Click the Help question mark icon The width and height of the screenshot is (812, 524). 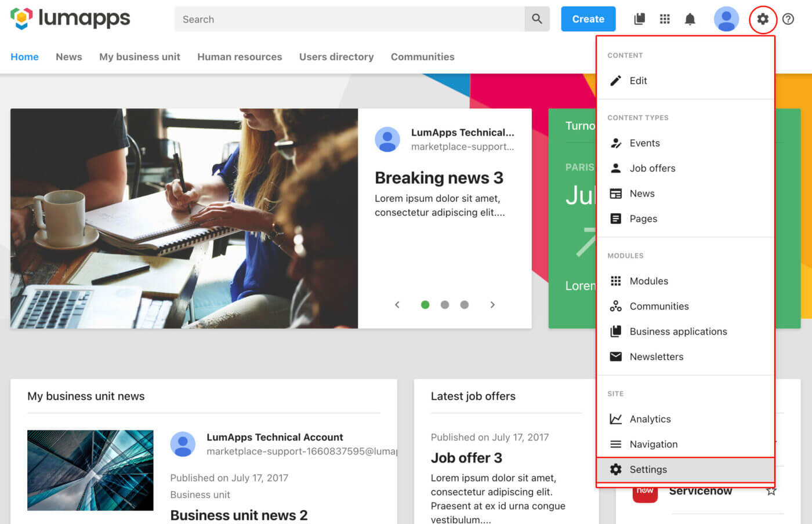click(788, 19)
